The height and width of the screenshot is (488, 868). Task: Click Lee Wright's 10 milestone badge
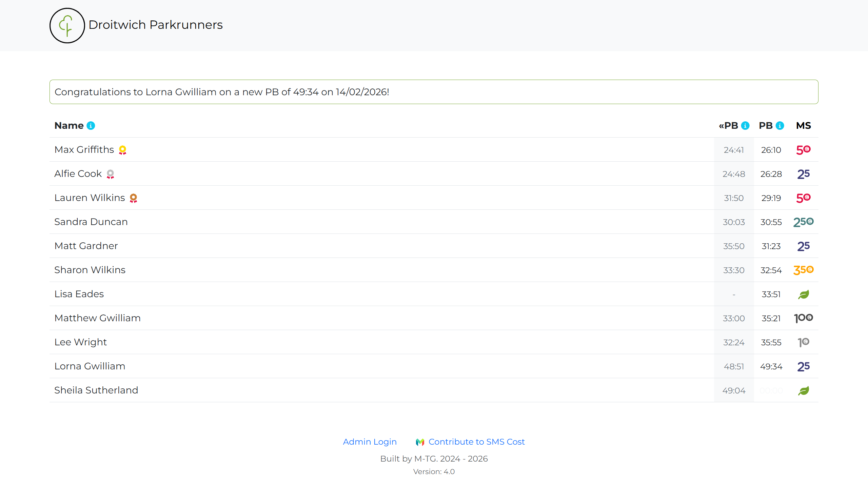803,342
